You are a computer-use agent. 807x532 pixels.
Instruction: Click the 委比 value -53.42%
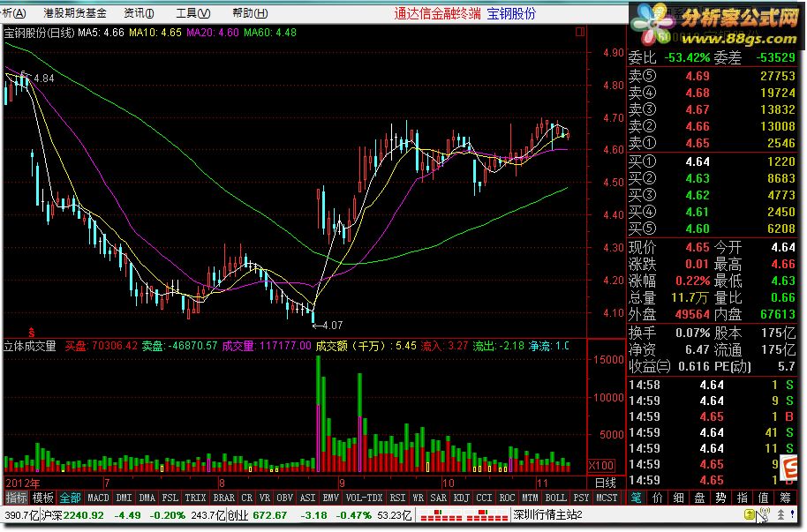687,57
